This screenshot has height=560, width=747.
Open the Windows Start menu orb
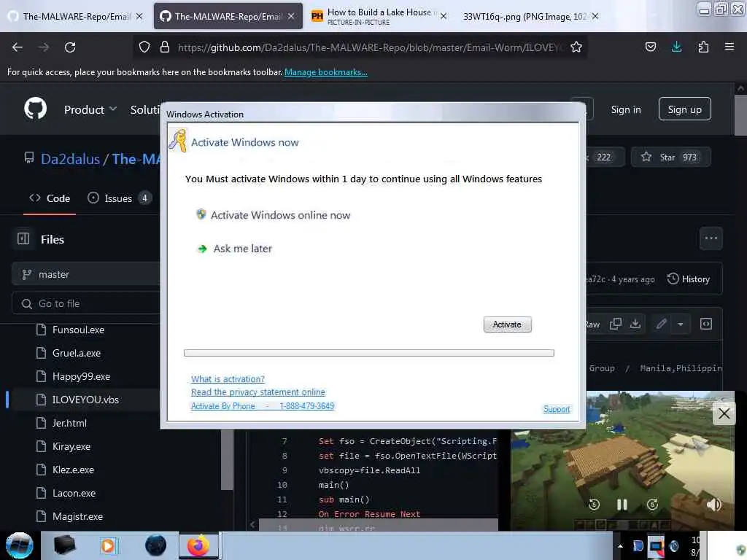coord(19,545)
